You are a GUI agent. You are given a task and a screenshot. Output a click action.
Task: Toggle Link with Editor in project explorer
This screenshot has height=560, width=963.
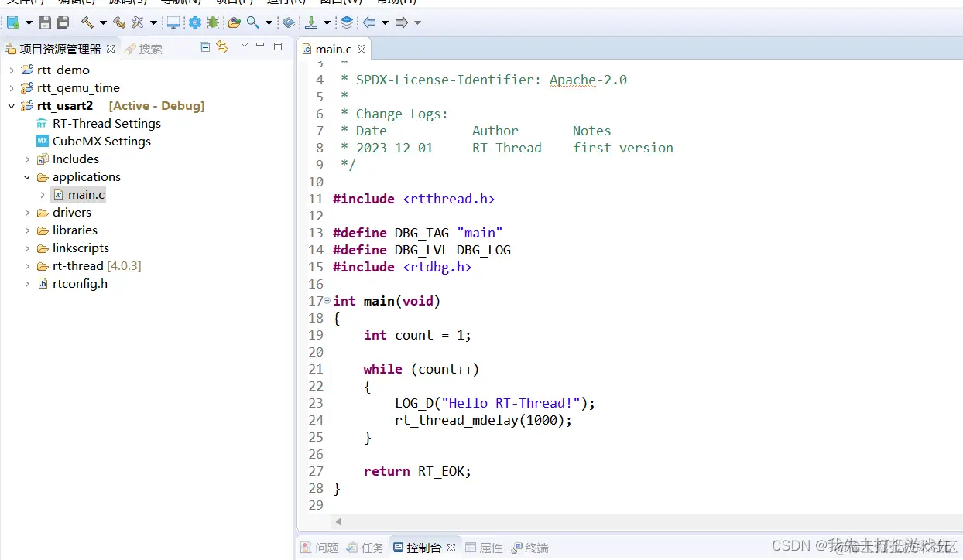(x=223, y=47)
